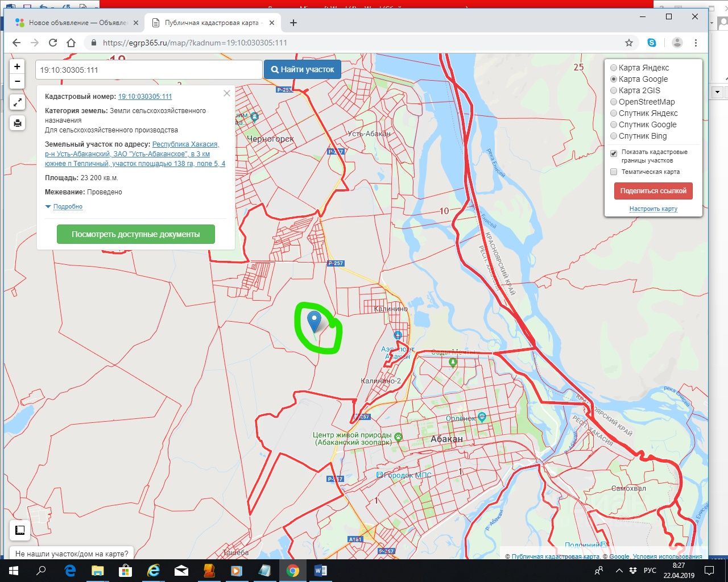The image size is (728, 582).
Task: Print the map using printer icon
Action: tap(18, 123)
